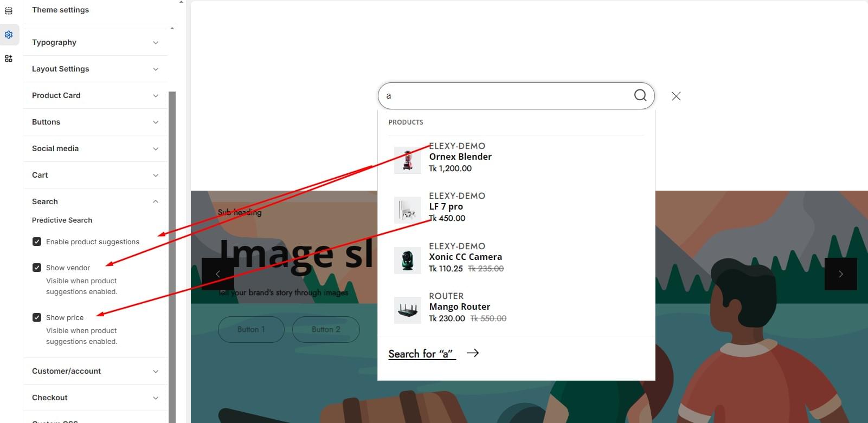Open the App embeds icon in left rail
Image resolution: width=868 pixels, height=423 pixels.
tap(9, 58)
